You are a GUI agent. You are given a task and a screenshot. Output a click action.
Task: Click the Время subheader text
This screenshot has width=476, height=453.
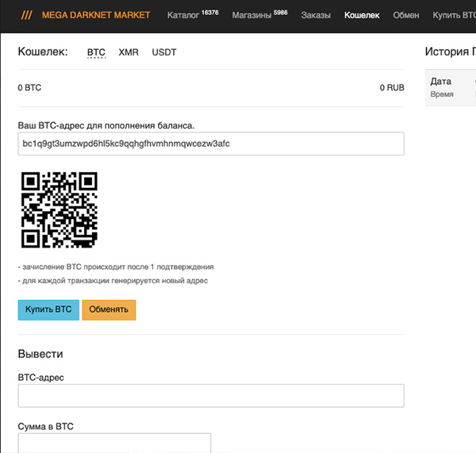coord(442,94)
